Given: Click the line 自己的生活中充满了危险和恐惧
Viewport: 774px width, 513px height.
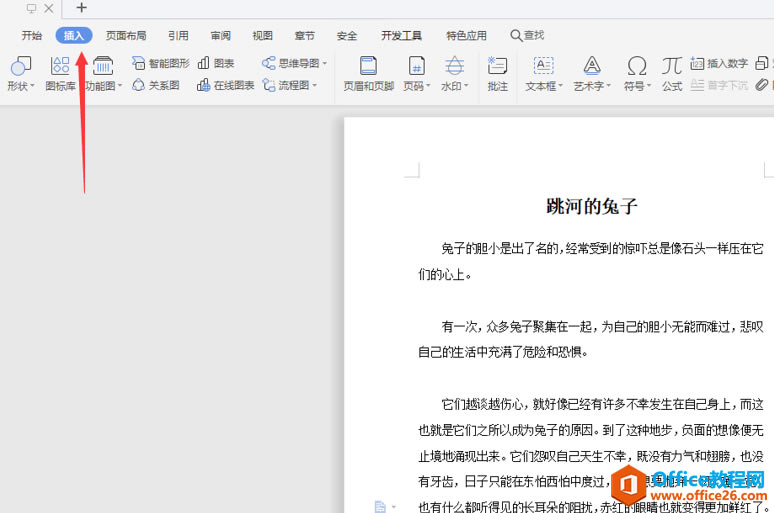Looking at the screenshot, I should 503,352.
